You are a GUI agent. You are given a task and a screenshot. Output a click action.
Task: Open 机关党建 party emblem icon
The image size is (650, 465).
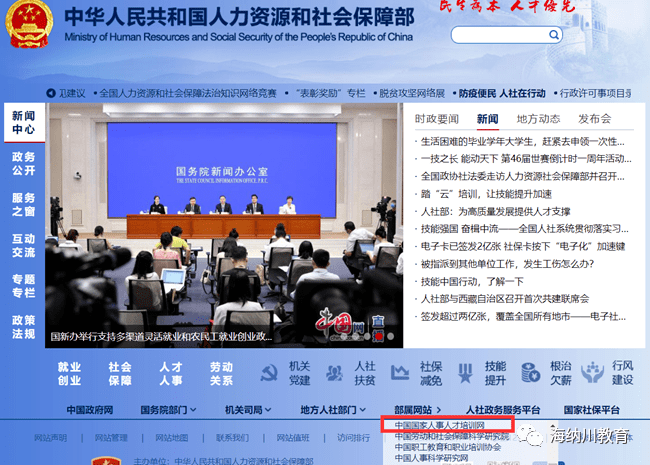pos(269,373)
